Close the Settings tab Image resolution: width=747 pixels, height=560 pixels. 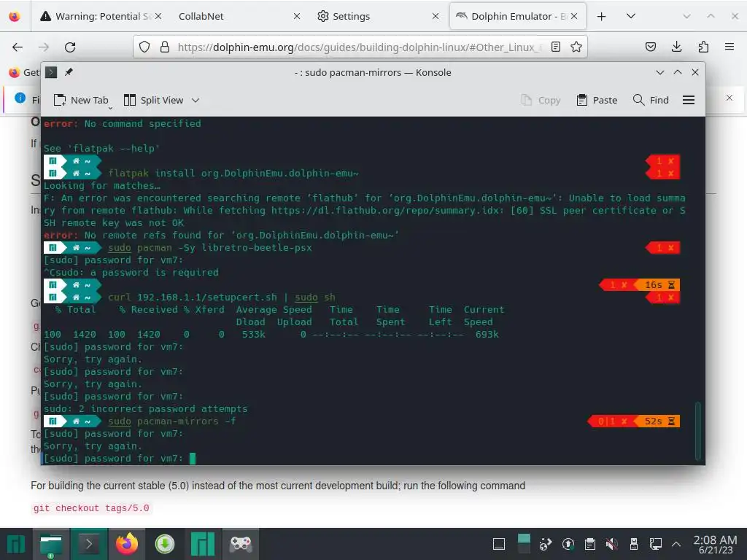pos(435,16)
